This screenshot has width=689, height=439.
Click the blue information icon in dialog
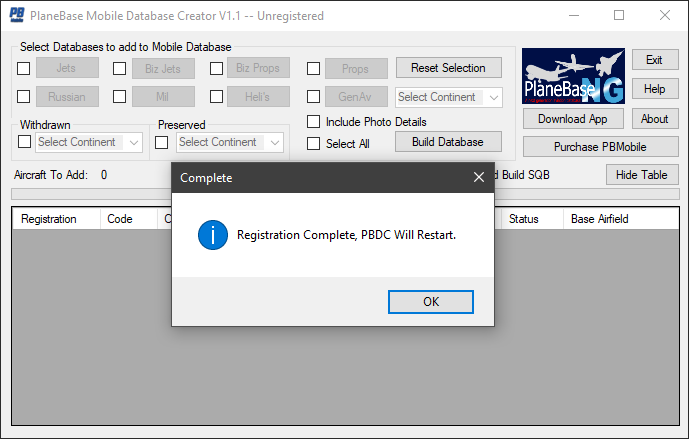211,236
